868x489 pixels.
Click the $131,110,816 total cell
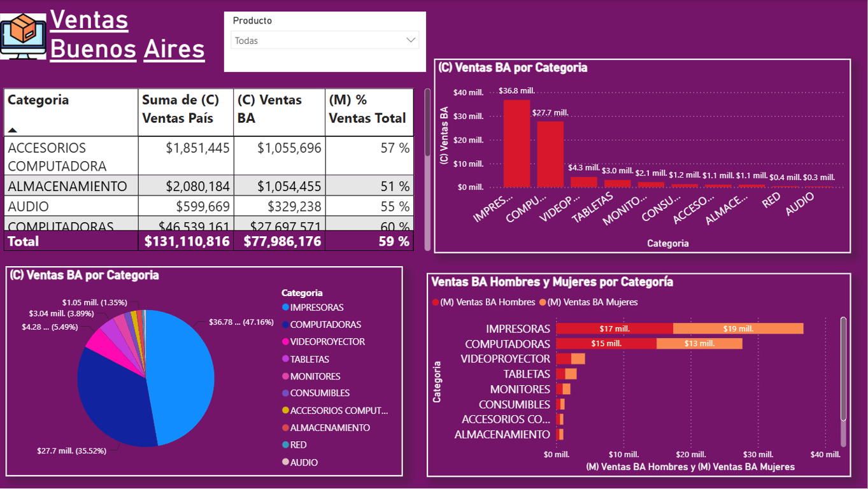pyautogui.click(x=187, y=241)
